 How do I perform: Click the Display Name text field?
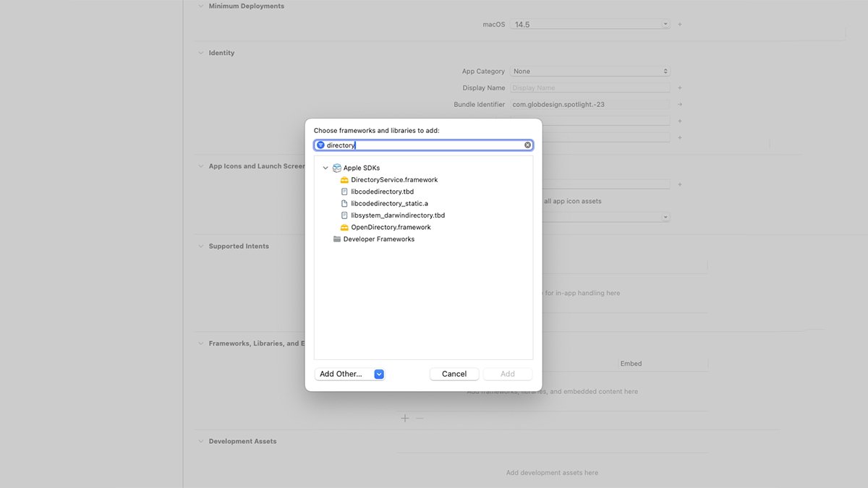point(590,88)
